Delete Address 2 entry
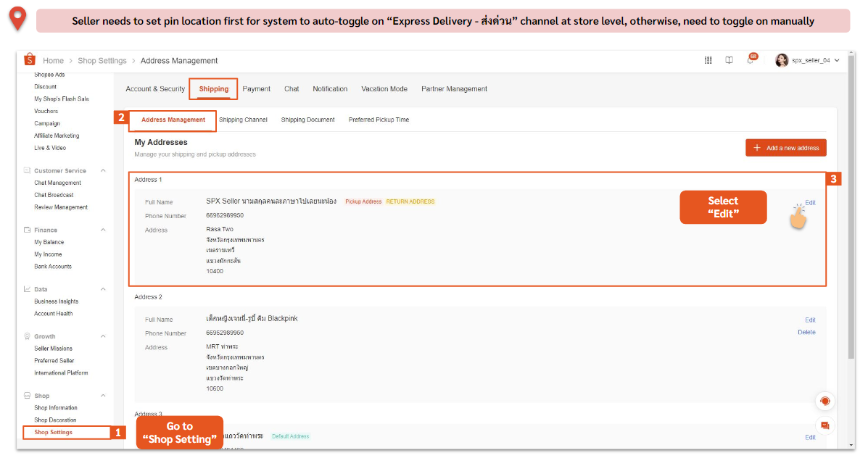Image resolution: width=868 pixels, height=458 pixels. coord(806,333)
